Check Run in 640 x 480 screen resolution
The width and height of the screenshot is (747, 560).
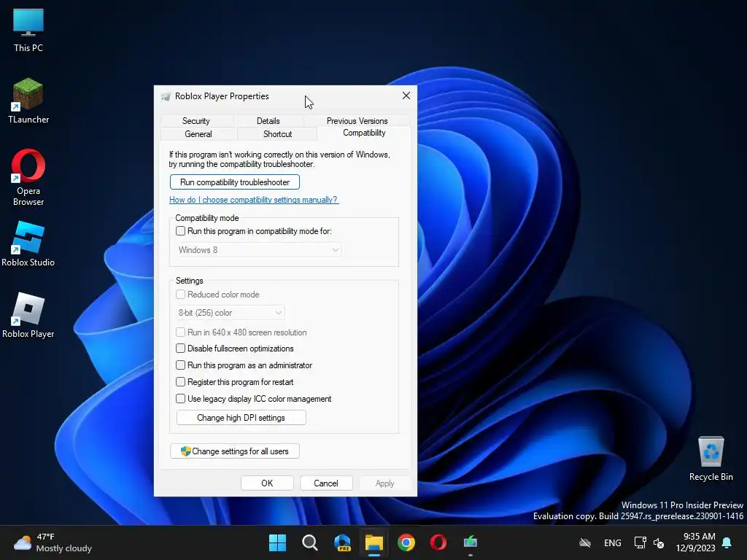click(x=181, y=332)
